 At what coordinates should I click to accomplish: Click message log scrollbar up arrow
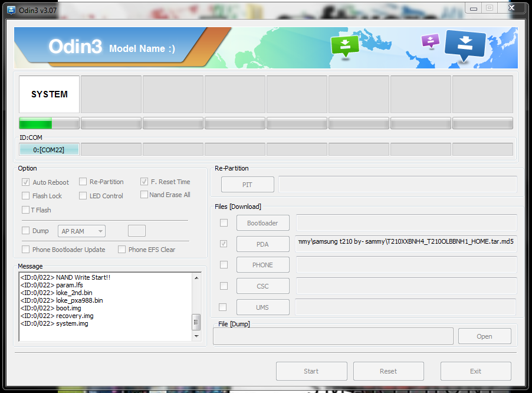tap(196, 278)
